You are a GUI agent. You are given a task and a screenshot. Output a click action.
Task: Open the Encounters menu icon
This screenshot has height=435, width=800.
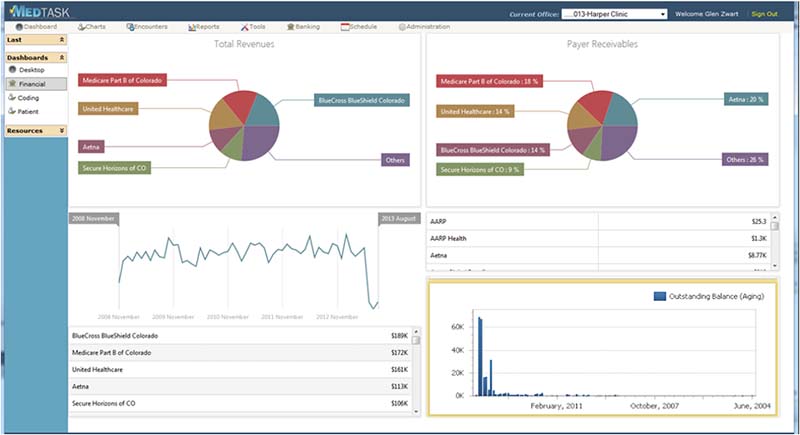point(130,27)
